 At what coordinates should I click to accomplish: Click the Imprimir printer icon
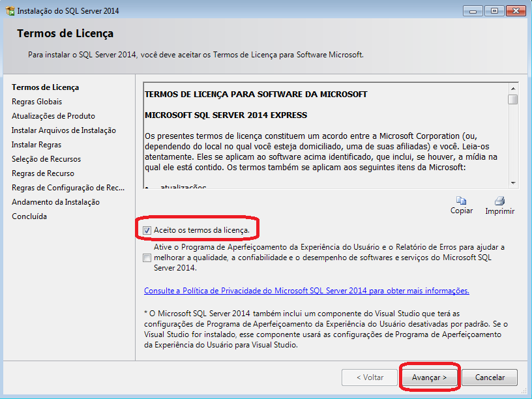coord(499,201)
